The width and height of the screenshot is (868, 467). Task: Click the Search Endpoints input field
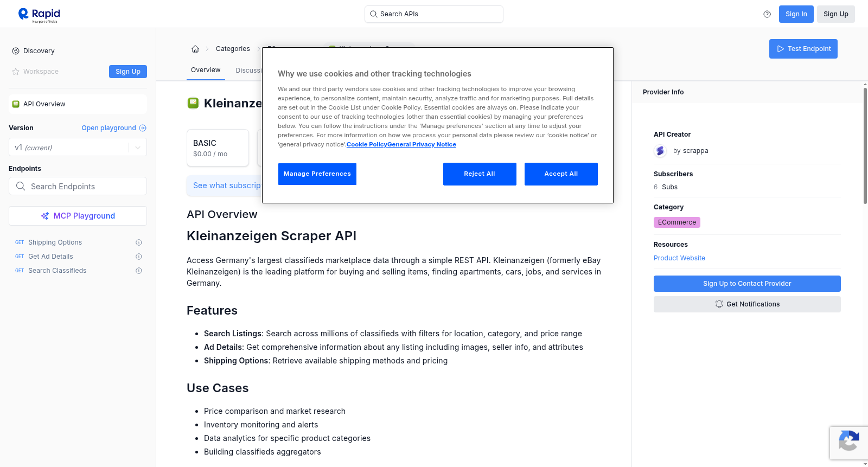78,186
